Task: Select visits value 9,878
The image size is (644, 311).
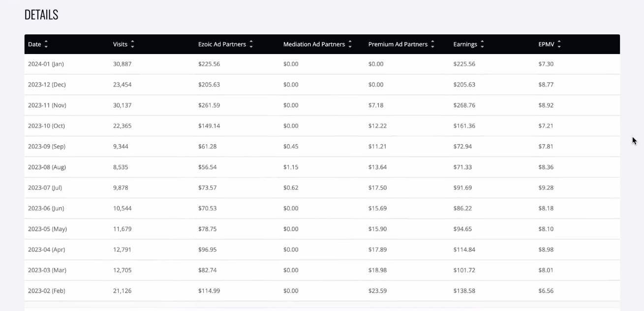Action: click(x=121, y=188)
